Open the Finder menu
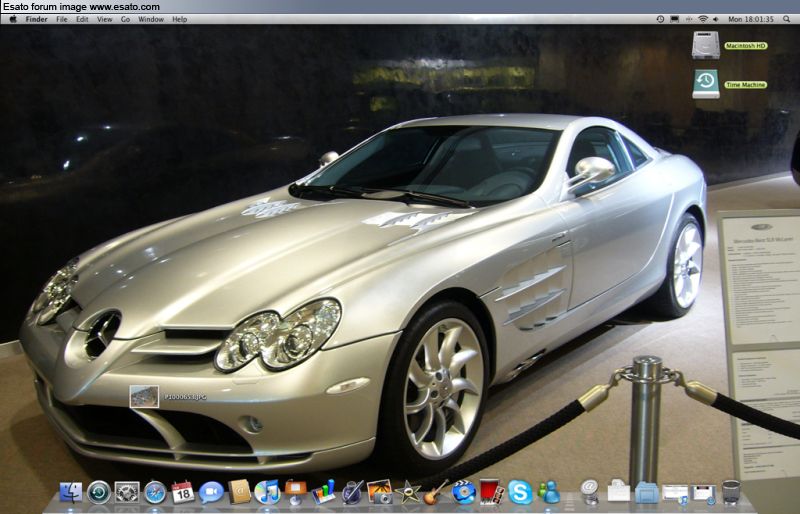Screen dimensions: 800x514 tap(36, 19)
